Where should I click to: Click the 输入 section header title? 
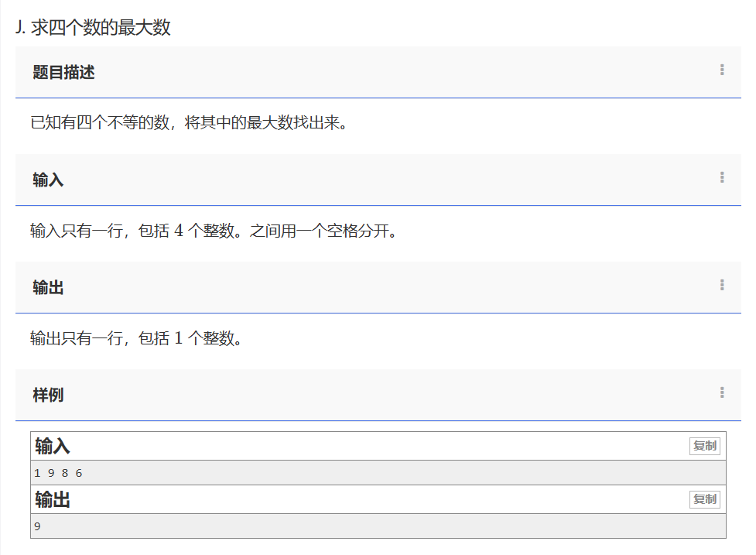pyautogui.click(x=48, y=180)
